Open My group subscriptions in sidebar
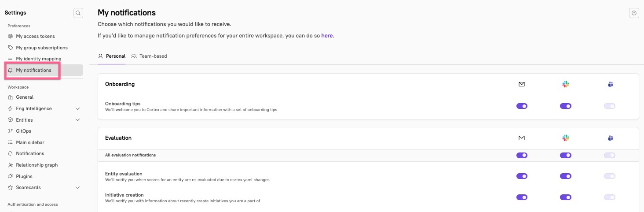The image size is (644, 212). [41, 48]
